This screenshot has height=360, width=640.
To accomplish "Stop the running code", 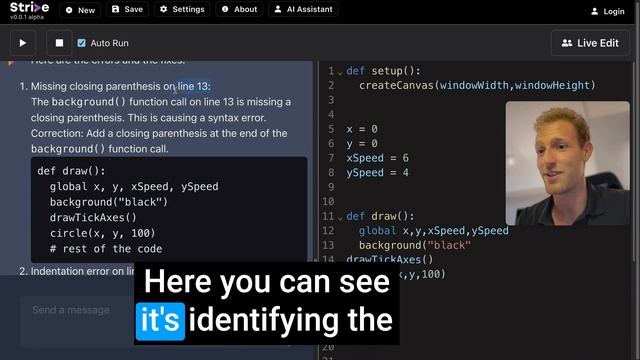I will [59, 43].
